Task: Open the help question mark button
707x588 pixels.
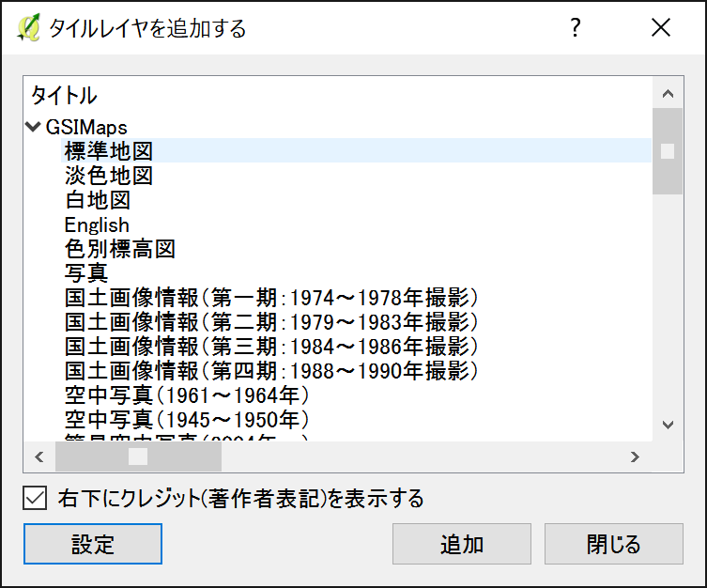Action: [575, 28]
